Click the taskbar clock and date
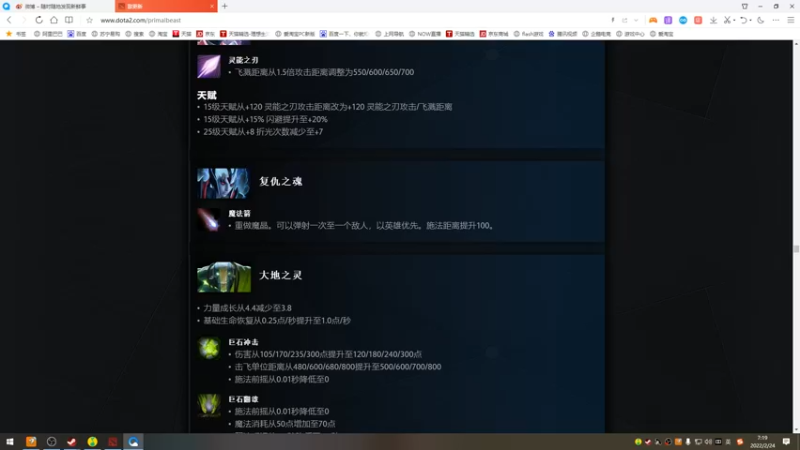Image resolution: width=800 pixels, height=450 pixels. coord(762,442)
